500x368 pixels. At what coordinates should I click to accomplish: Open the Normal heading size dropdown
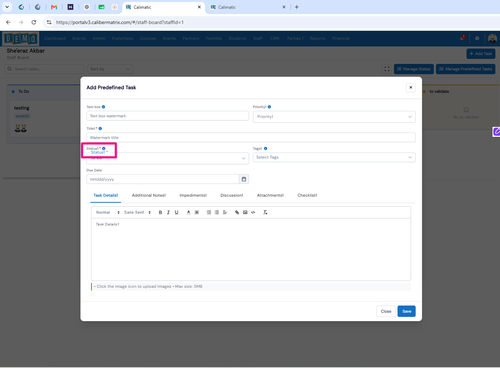click(x=108, y=212)
